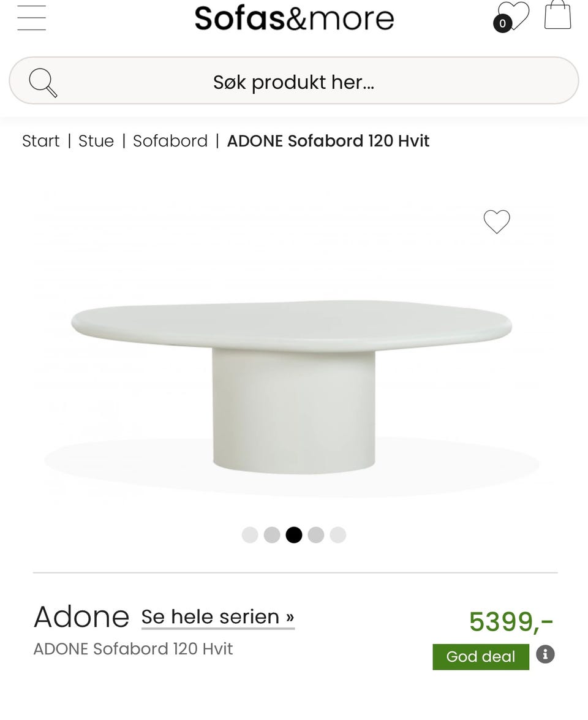
Task: Click "Se hele serien" link
Action: [217, 616]
